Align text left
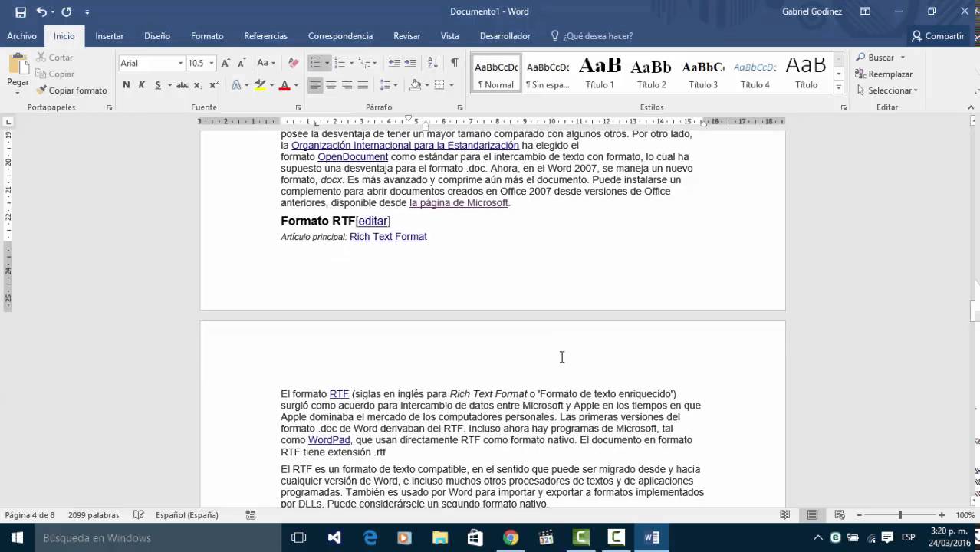 (315, 85)
